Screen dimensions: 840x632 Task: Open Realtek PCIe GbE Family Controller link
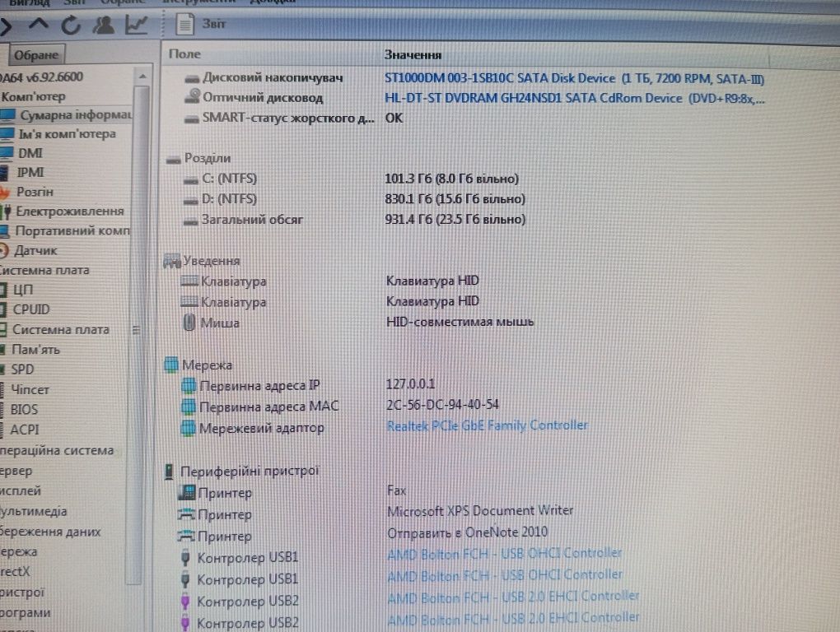pos(487,425)
